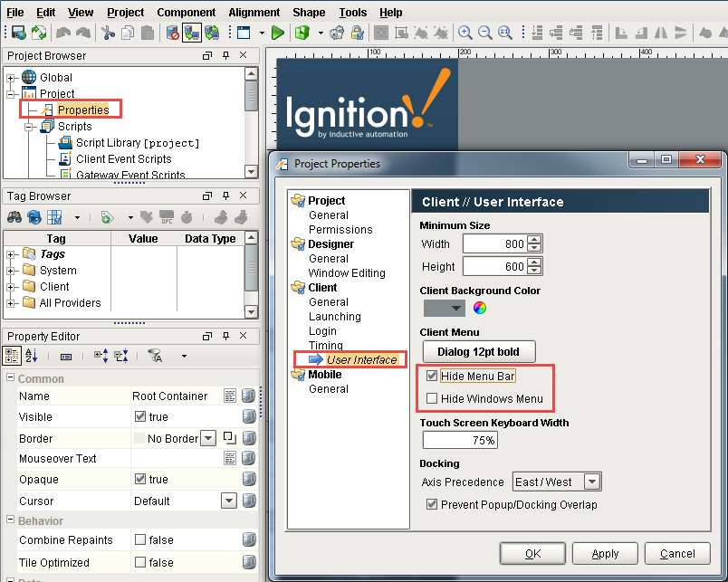Screen dimensions: 728x582
Task: Click the green Preview Mode play icon
Action: (278, 33)
